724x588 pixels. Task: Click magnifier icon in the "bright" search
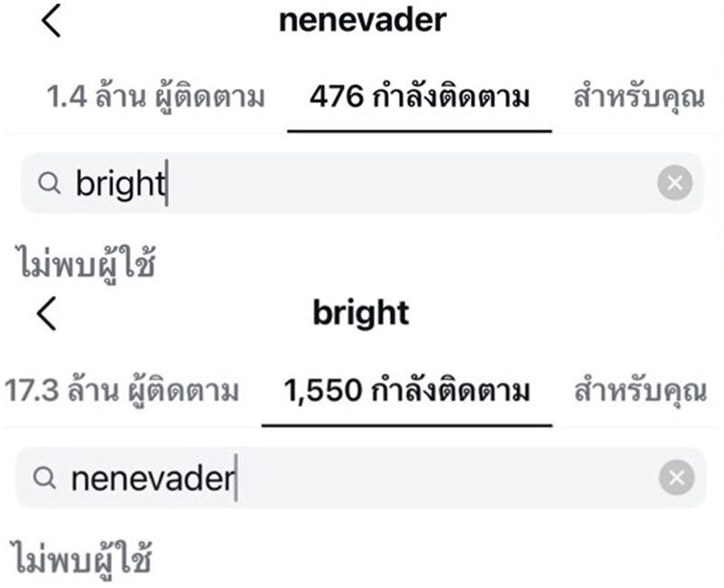49,184
